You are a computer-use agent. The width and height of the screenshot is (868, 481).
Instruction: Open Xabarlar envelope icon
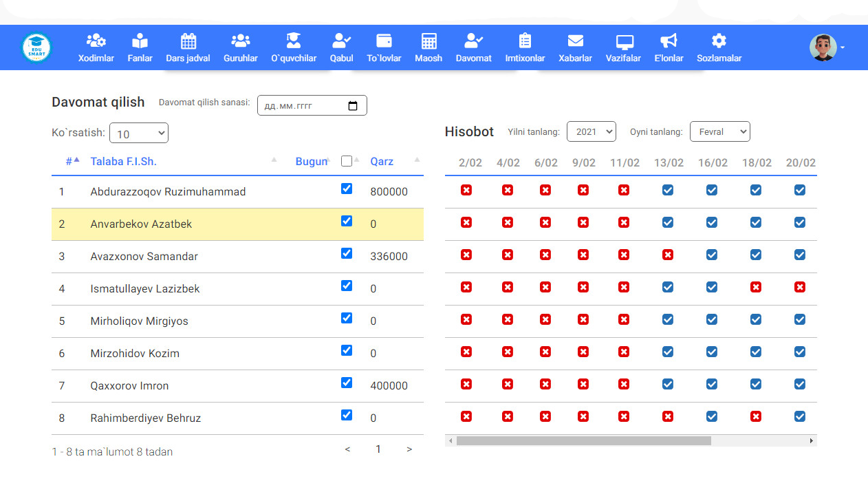pos(575,41)
